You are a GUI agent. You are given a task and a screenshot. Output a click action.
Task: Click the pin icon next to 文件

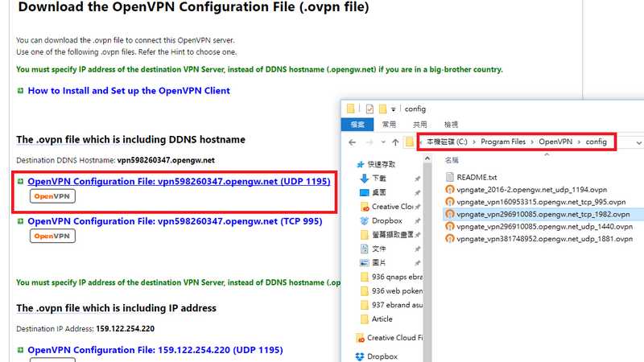coord(417,249)
